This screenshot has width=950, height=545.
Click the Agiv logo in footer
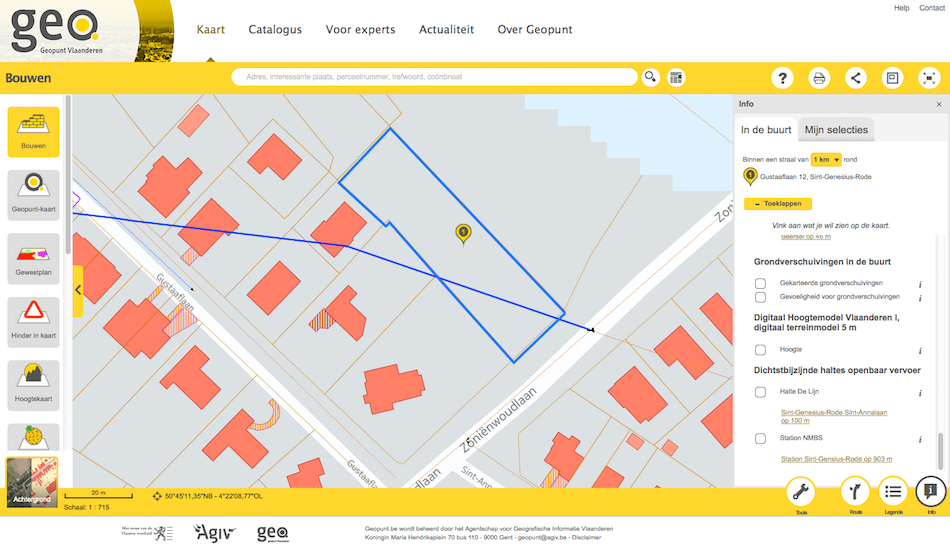click(x=214, y=533)
